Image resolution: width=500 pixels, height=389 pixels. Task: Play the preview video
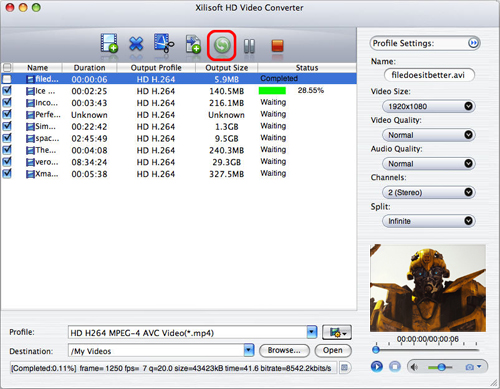(x=377, y=367)
